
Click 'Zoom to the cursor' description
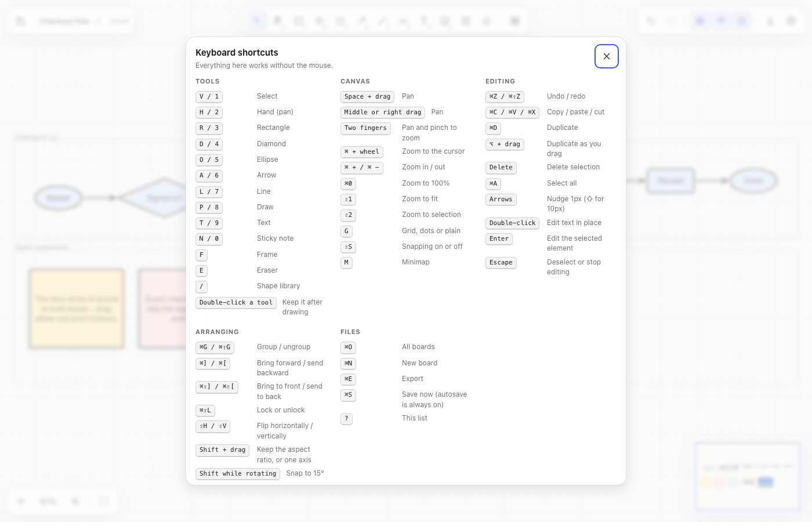433,151
